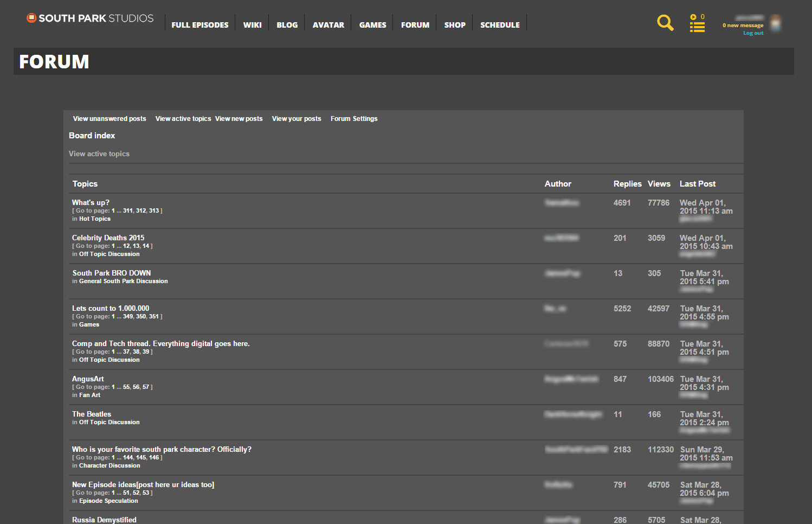This screenshot has height=524, width=812.
Task: Jump to page 146 of favorite character topic
Action: click(154, 457)
